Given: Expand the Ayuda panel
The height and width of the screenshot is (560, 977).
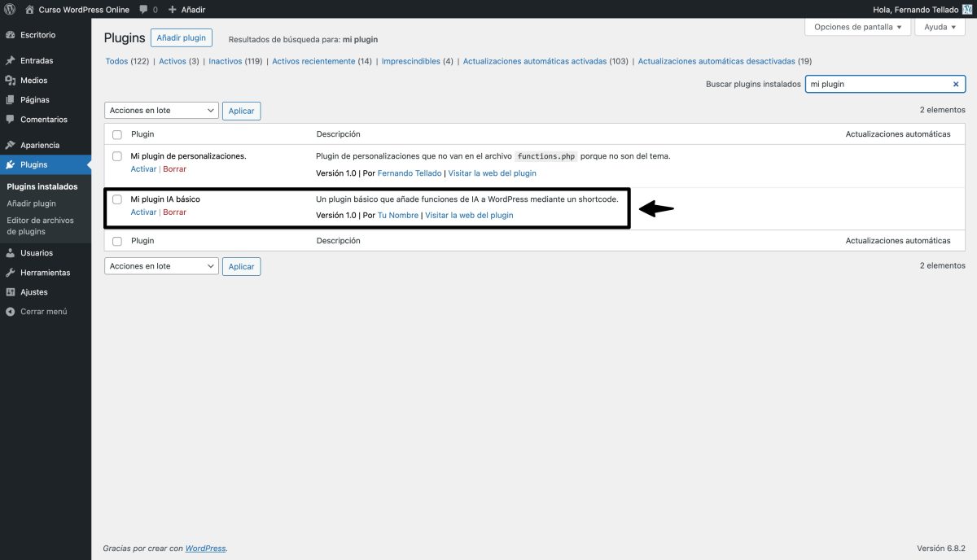Looking at the screenshot, I should click(939, 27).
